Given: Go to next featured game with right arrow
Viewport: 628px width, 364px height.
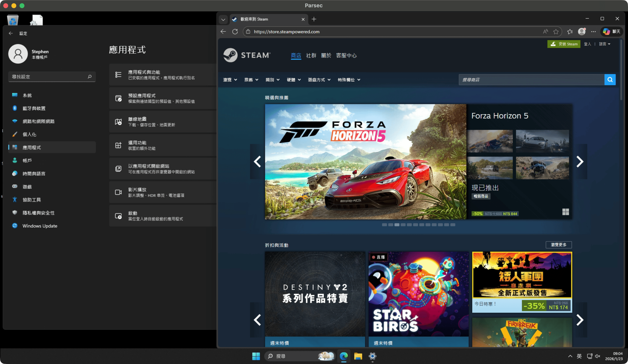Looking at the screenshot, I should [580, 162].
